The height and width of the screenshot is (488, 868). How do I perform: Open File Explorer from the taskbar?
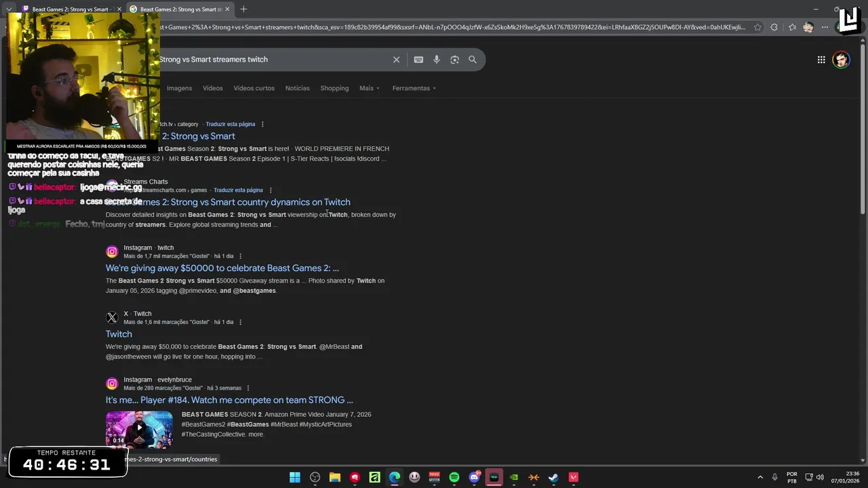[335, 477]
